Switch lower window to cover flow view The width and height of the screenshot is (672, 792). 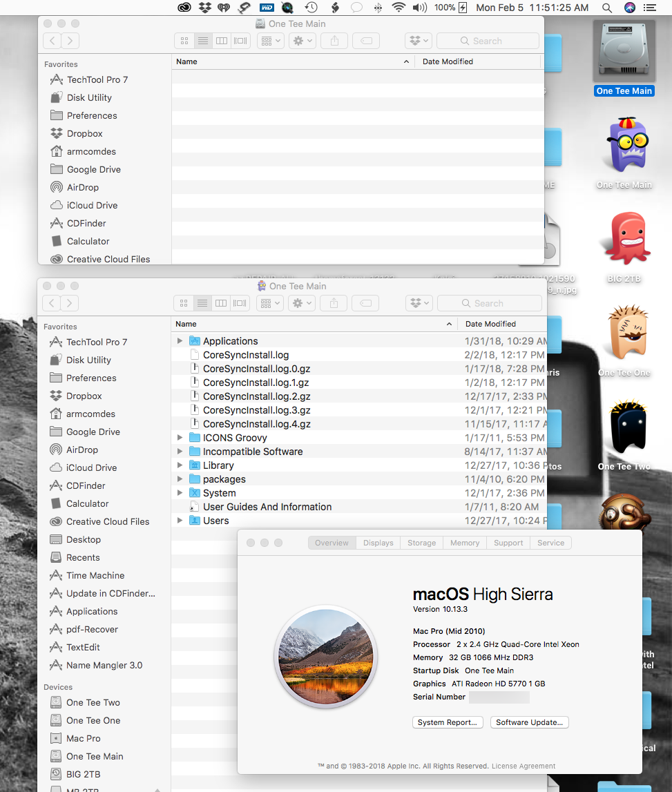pos(240,303)
